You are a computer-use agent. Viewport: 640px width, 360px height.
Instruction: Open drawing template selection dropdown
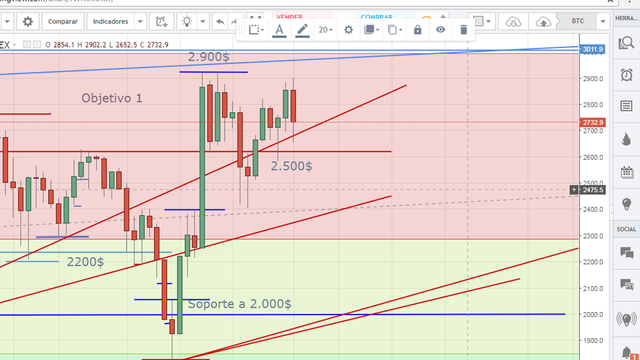(256, 30)
